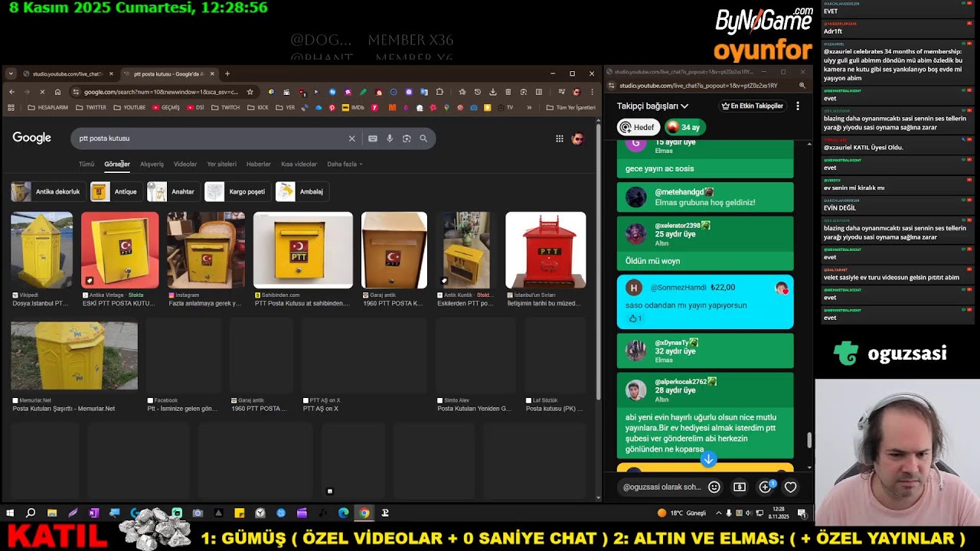The image size is (980, 551).
Task: Open the zoom icon in chat address bar
Action: (x=802, y=86)
